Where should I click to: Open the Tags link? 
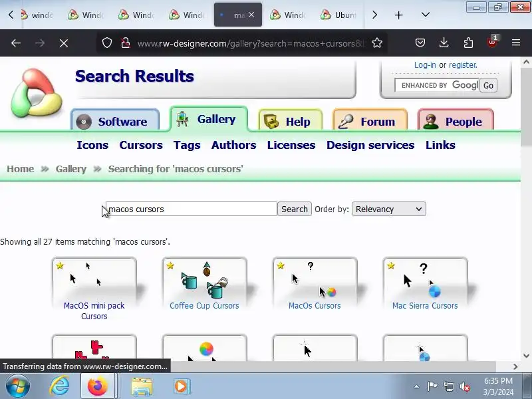(x=187, y=145)
